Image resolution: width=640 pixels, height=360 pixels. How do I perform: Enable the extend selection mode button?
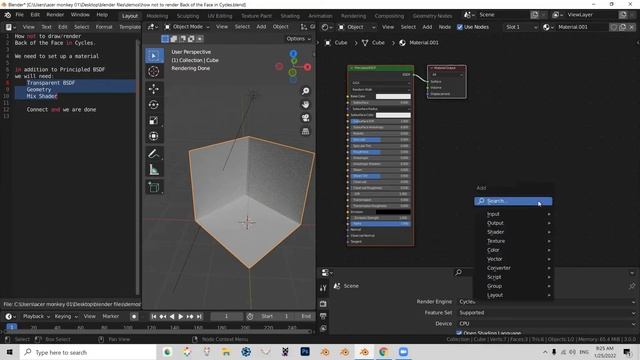tap(173, 39)
